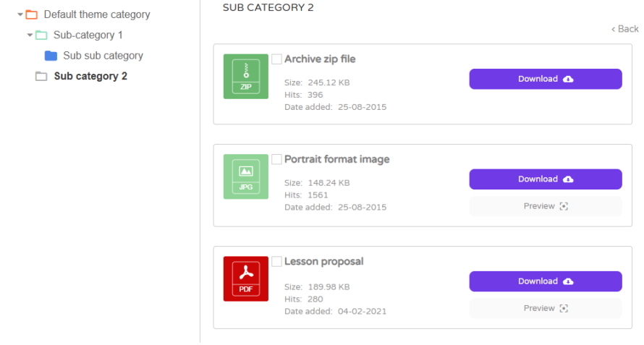
Task: Go back using the Back link
Action: 625,29
